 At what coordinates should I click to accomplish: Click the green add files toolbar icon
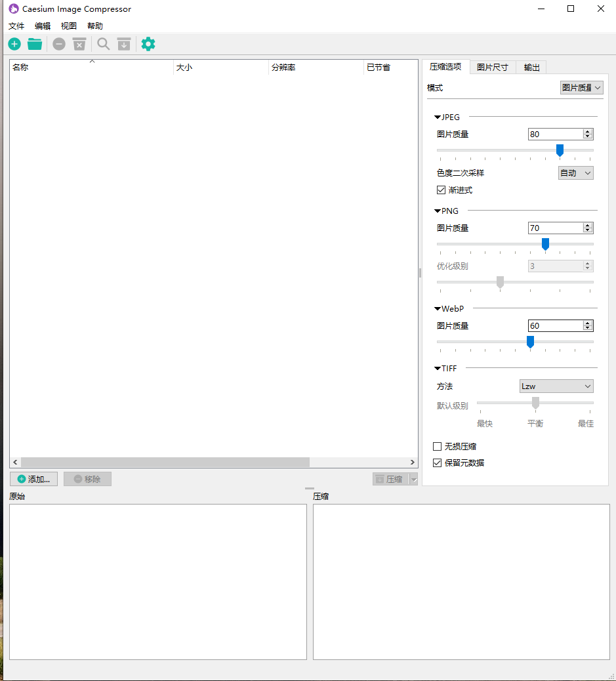(14, 44)
